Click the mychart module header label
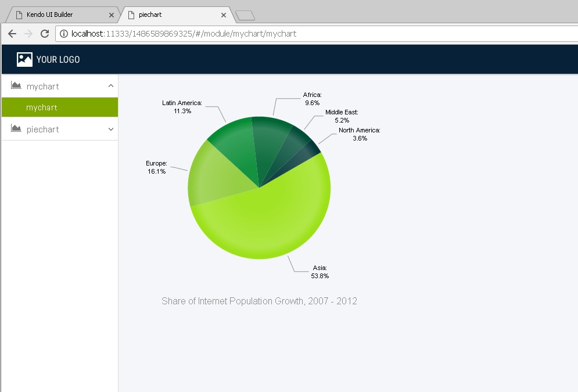 (43, 87)
